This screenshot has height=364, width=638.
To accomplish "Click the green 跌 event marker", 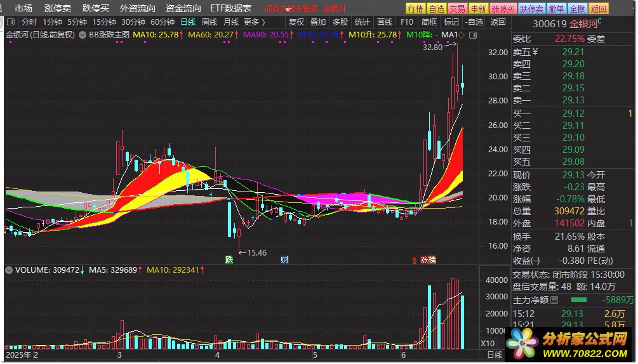I will (x=229, y=259).
